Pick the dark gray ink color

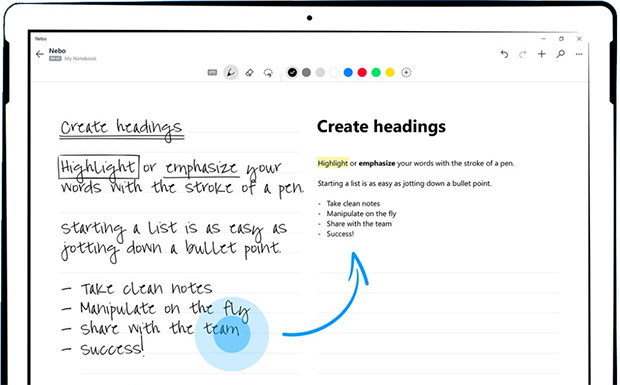306,72
